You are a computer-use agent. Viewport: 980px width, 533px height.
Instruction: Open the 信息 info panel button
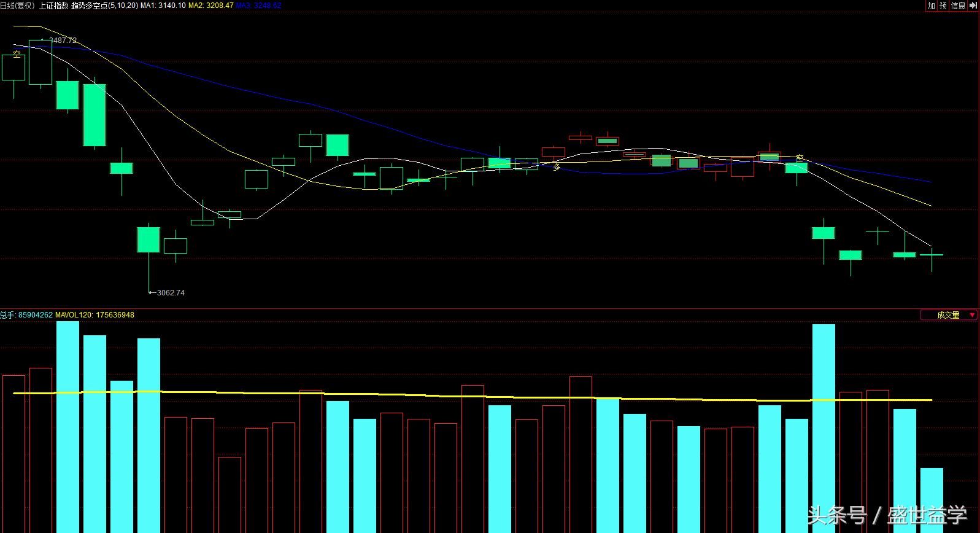pos(958,6)
